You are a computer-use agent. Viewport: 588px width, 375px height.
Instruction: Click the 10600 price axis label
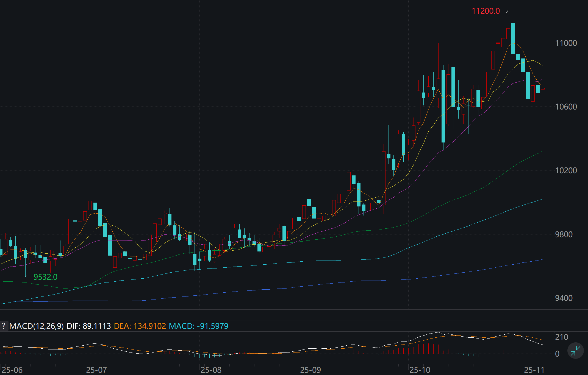566,107
